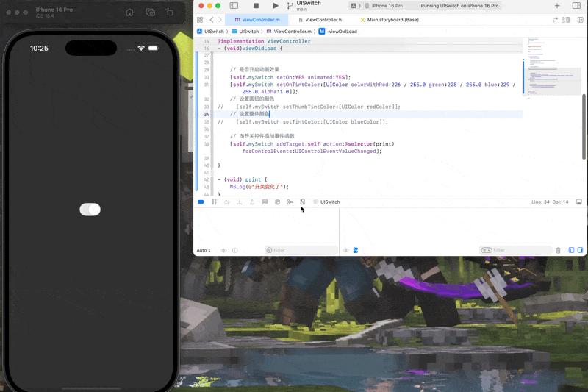Toggle the UISwitch in the iPhone simulator
588x392 pixels.
pyautogui.click(x=90, y=210)
